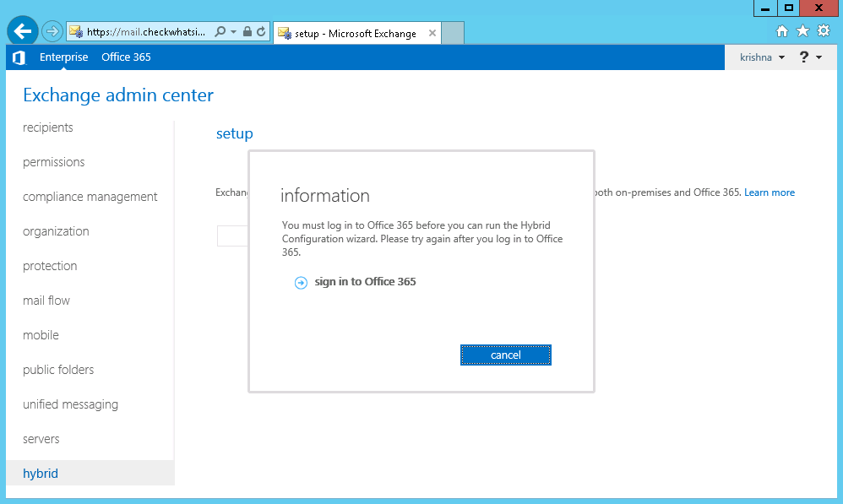The height and width of the screenshot is (504, 843).
Task: Open the browser home page icon
Action: [x=782, y=31]
